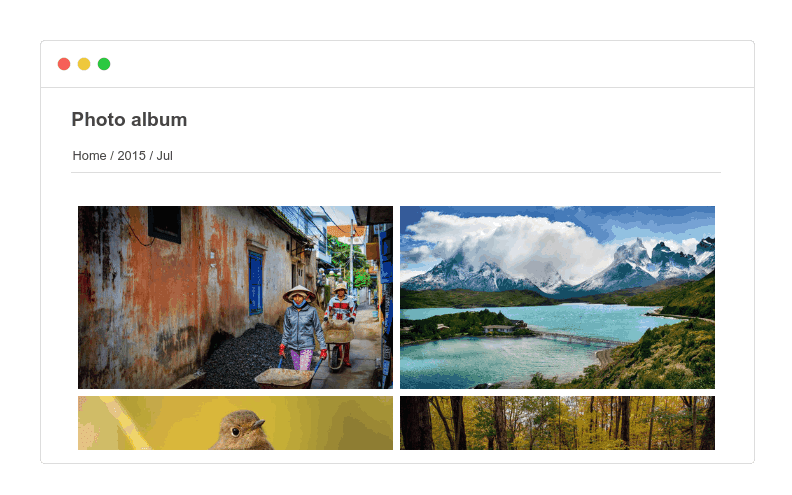
Task: Click the slash between Home and 2015
Action: tap(112, 156)
